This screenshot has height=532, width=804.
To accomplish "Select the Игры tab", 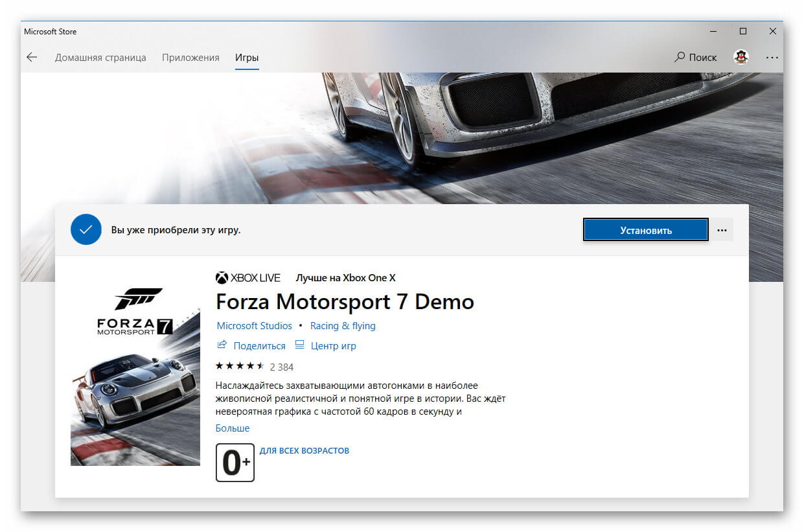I will 247,58.
